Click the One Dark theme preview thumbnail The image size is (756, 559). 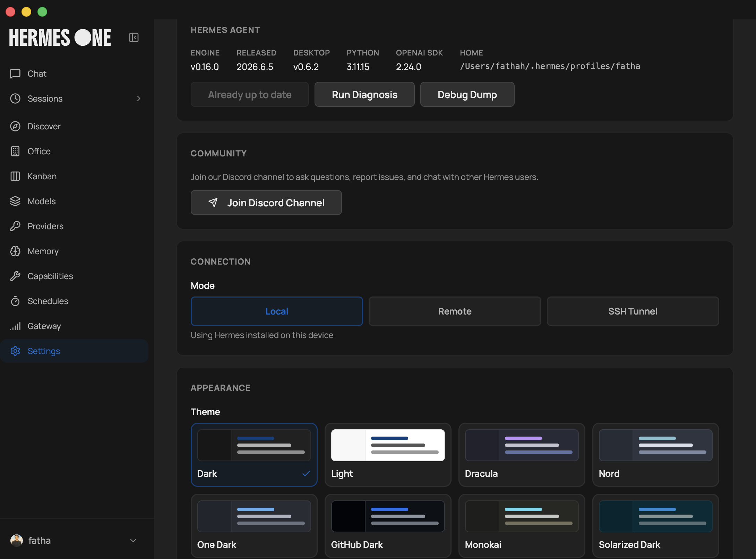[254, 516]
